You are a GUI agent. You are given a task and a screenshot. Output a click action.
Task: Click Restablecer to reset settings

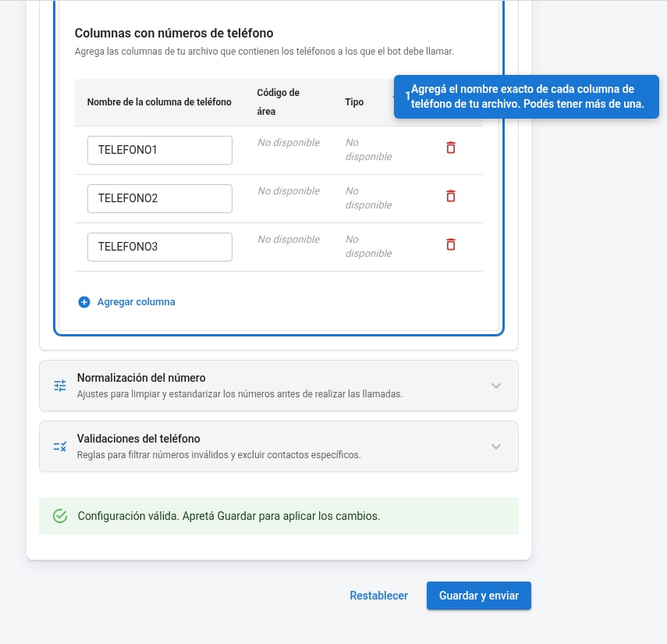[x=378, y=596]
